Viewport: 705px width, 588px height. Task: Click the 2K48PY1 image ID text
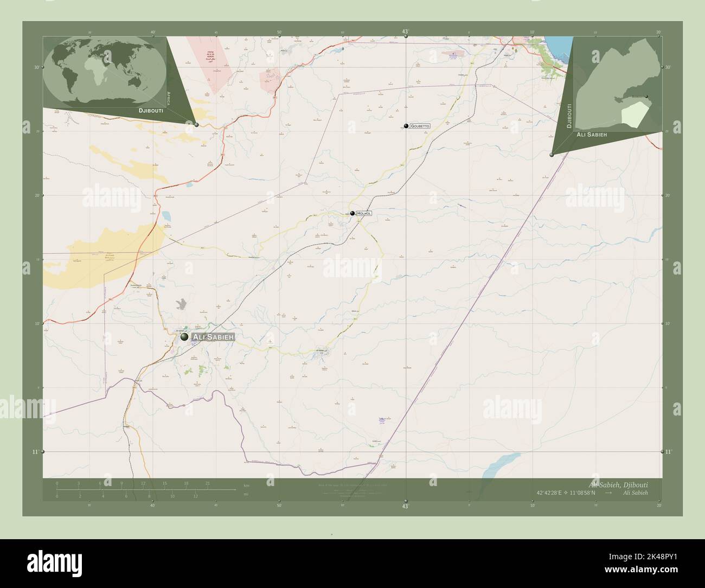(642, 557)
